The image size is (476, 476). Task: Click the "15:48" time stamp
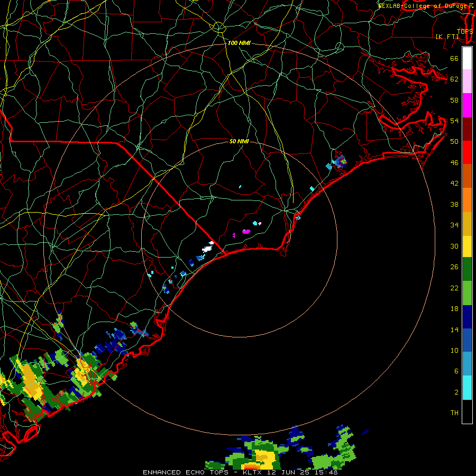point(325,472)
